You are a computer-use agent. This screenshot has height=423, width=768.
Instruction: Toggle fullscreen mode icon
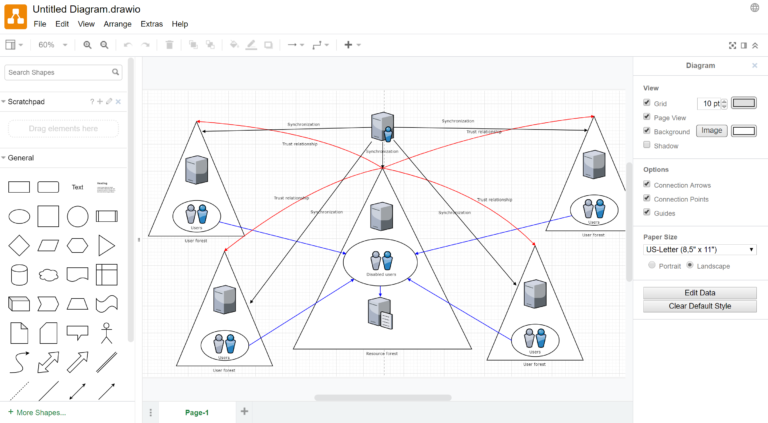(732, 45)
